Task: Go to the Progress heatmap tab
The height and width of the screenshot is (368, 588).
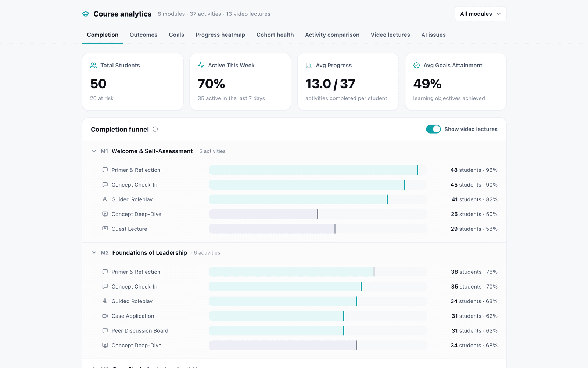Action: pos(220,35)
